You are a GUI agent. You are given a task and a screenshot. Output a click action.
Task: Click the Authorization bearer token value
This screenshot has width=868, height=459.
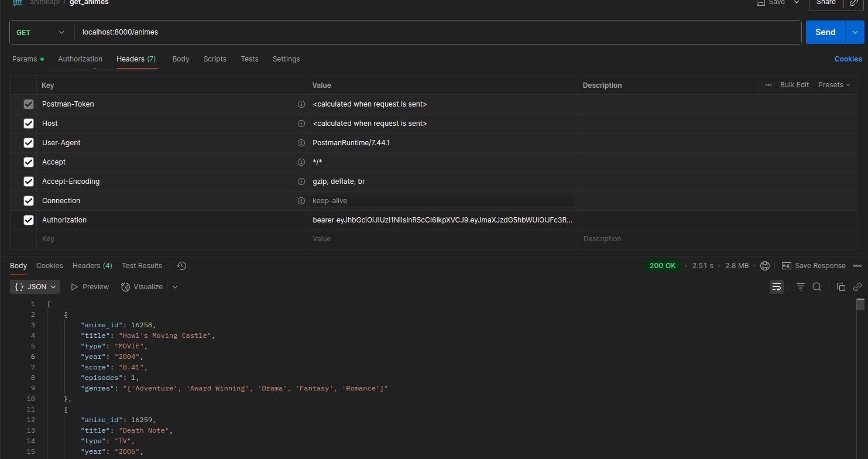coord(442,220)
